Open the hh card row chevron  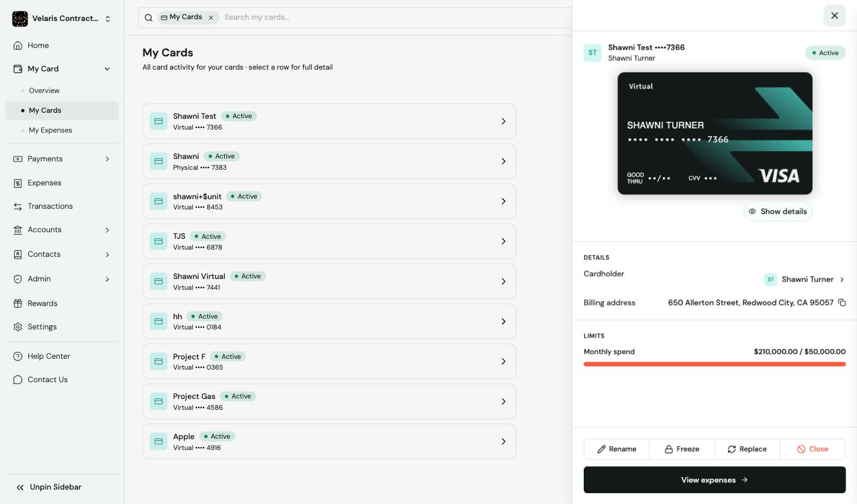[503, 322]
